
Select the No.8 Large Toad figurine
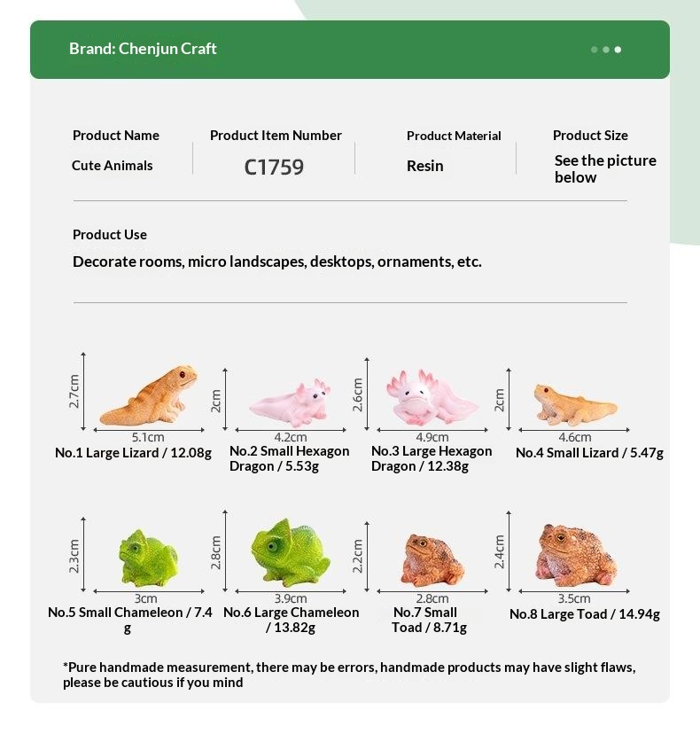coord(576,556)
